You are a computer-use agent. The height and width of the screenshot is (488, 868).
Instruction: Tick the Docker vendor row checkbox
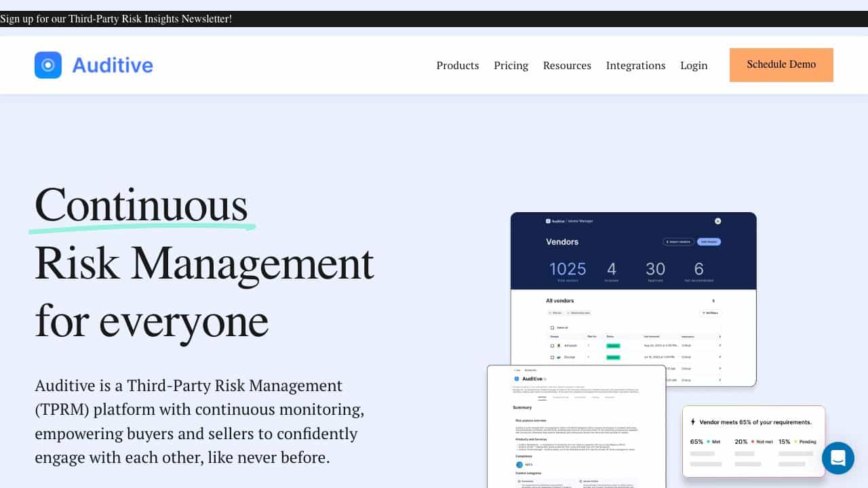click(552, 357)
